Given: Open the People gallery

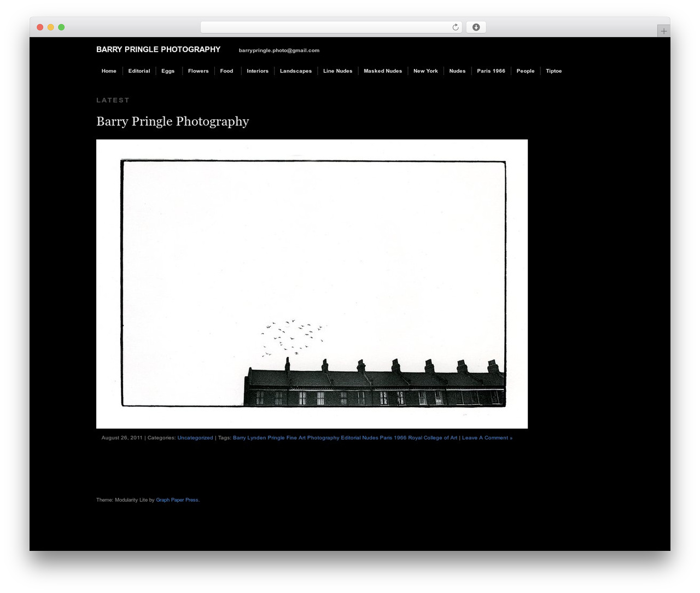Looking at the screenshot, I should point(526,71).
